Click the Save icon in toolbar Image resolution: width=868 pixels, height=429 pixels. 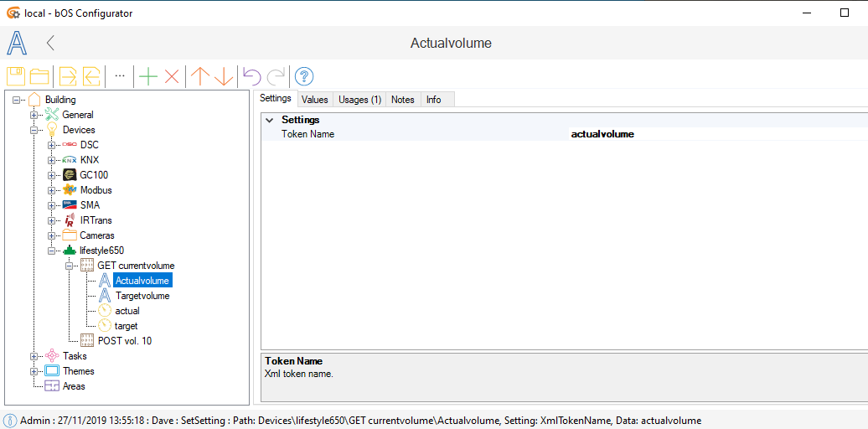pos(16,76)
